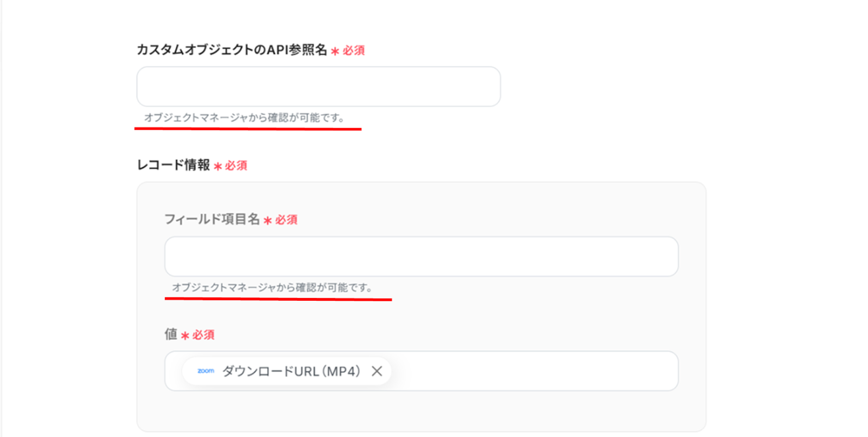Image resolution: width=868 pixels, height=437 pixels.
Task: Click the レコード情報 section heading
Action: pyautogui.click(x=173, y=165)
